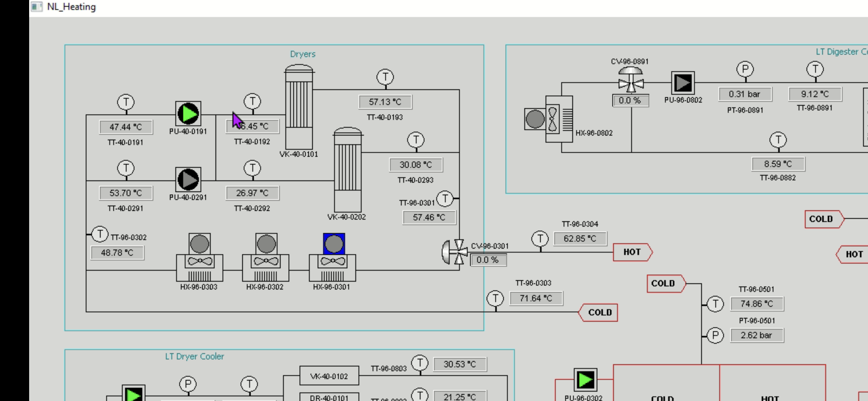Image resolution: width=868 pixels, height=401 pixels.
Task: Select pressure reading 2.62 bar PT-96-0501
Action: [x=757, y=335]
